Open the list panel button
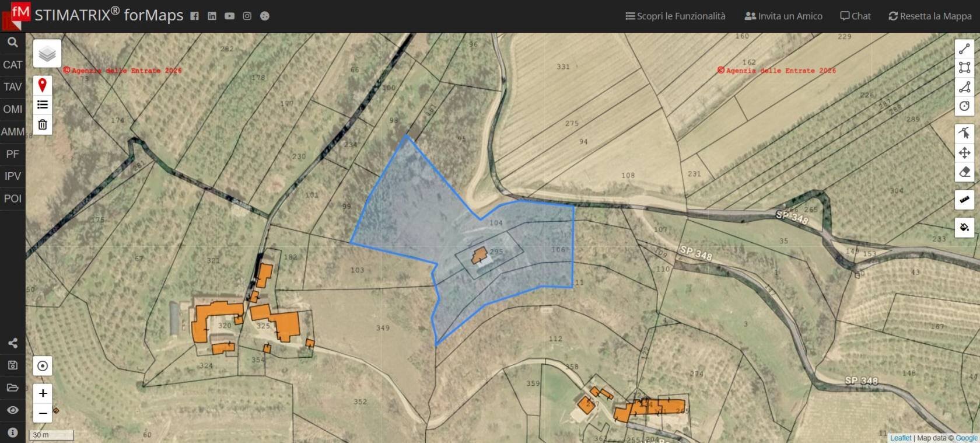 (x=43, y=105)
